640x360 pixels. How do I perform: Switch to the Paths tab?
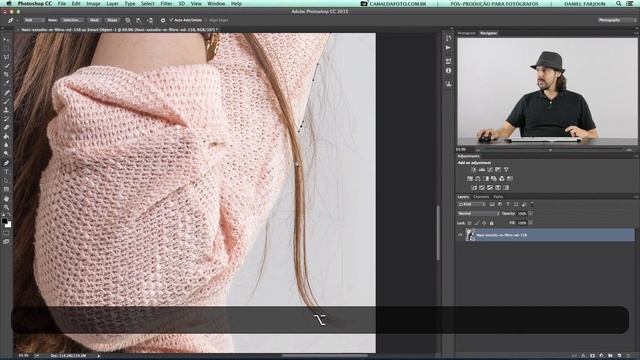[498, 197]
